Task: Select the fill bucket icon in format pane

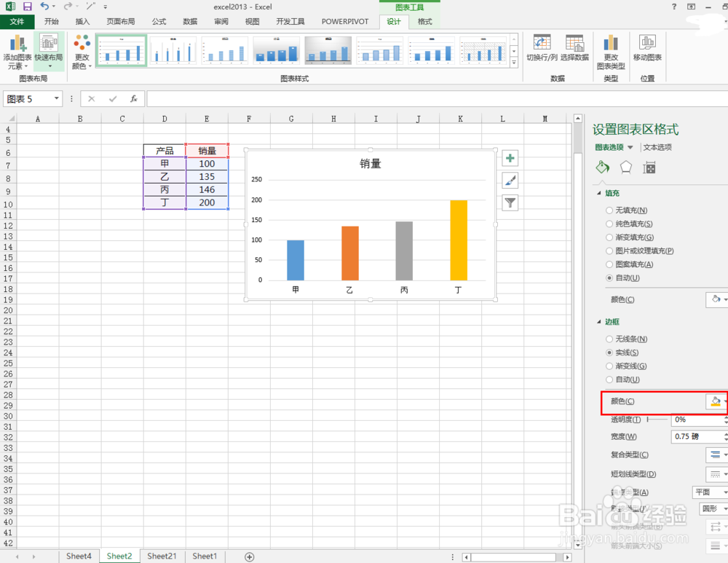Action: point(602,167)
